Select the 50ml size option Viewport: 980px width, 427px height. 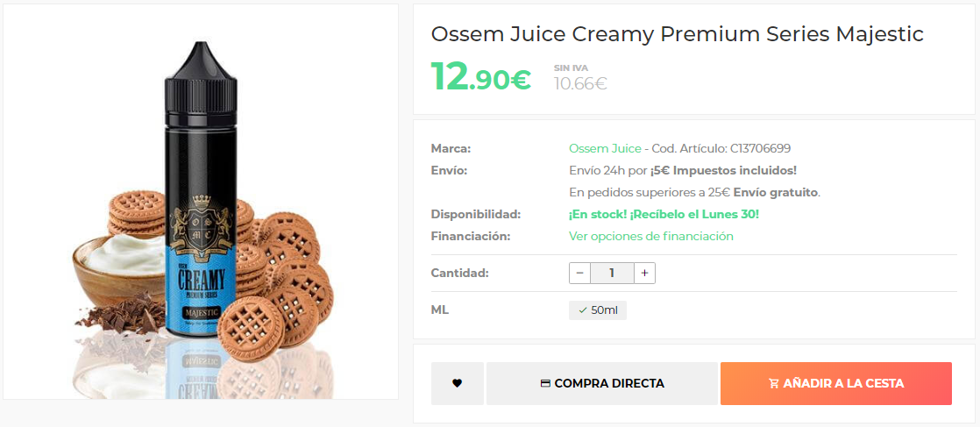tap(598, 310)
